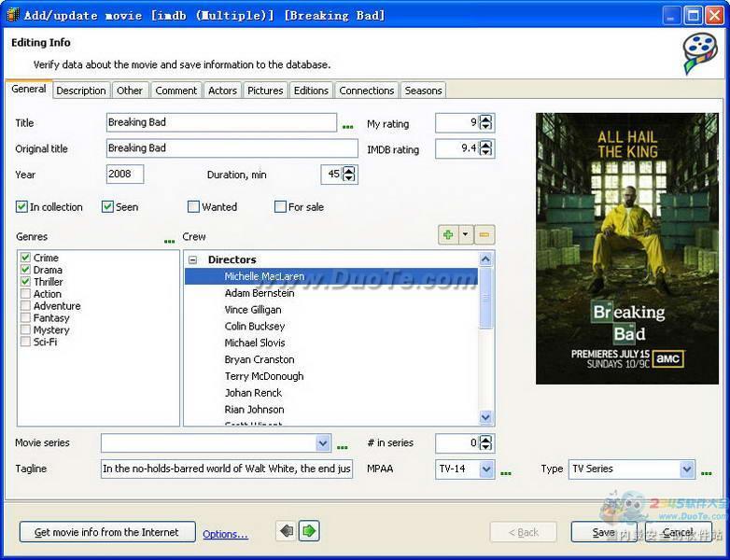Open the Type dropdown
Screen dimensions: 730x560
click(687, 469)
